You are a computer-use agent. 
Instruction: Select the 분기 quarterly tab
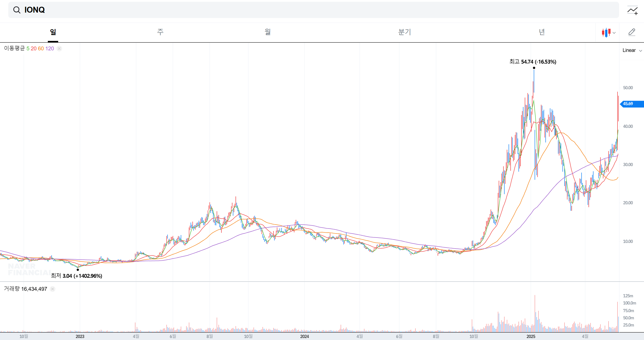(x=404, y=32)
